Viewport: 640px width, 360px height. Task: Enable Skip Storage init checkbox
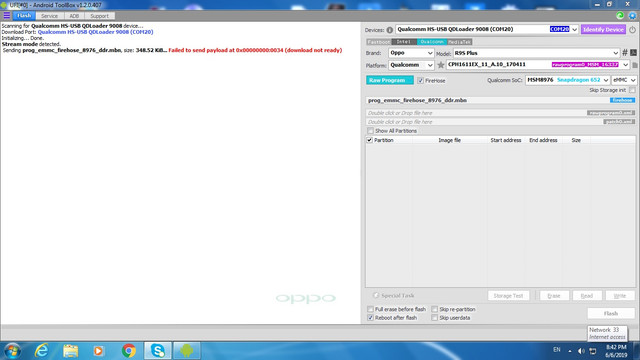[632, 90]
